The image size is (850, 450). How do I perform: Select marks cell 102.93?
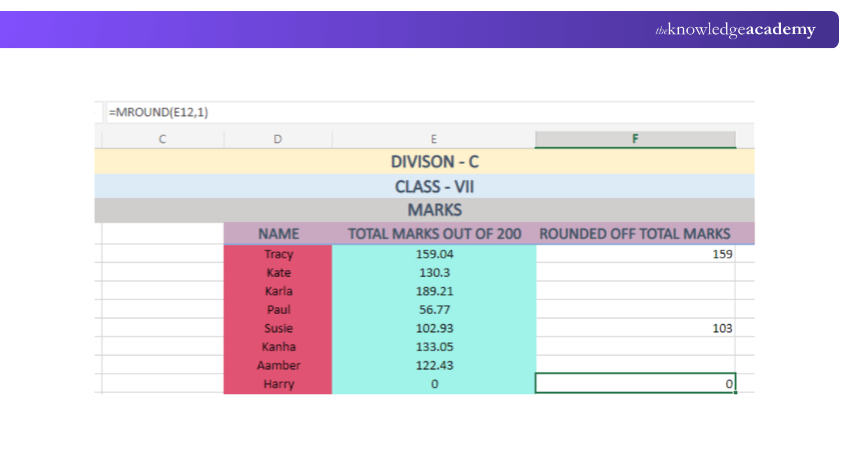tap(434, 328)
